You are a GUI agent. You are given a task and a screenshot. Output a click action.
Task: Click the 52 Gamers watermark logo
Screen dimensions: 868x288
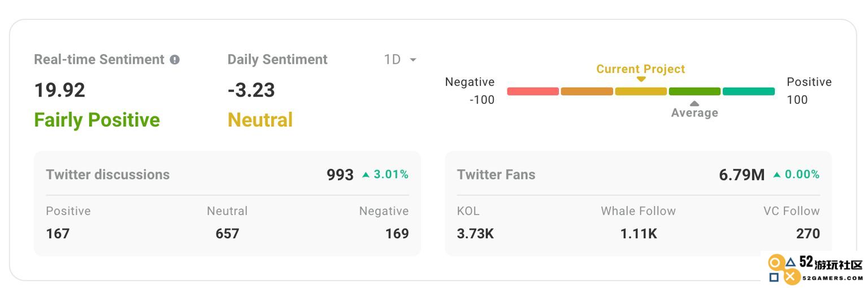pos(815,269)
